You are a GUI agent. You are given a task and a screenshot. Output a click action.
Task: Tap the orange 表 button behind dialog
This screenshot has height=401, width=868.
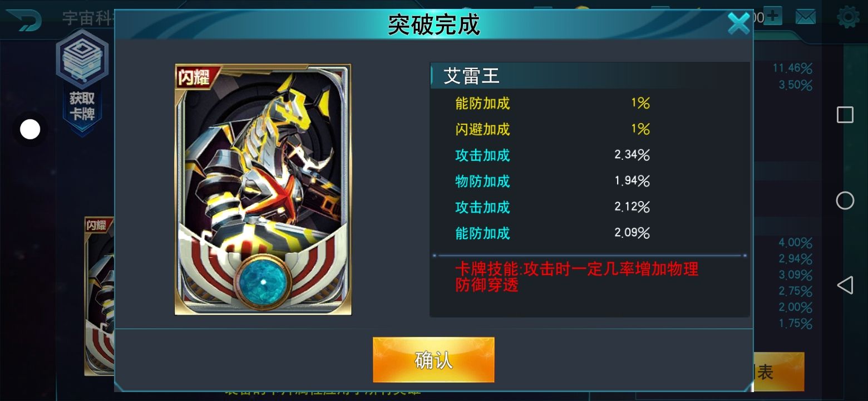(778, 372)
